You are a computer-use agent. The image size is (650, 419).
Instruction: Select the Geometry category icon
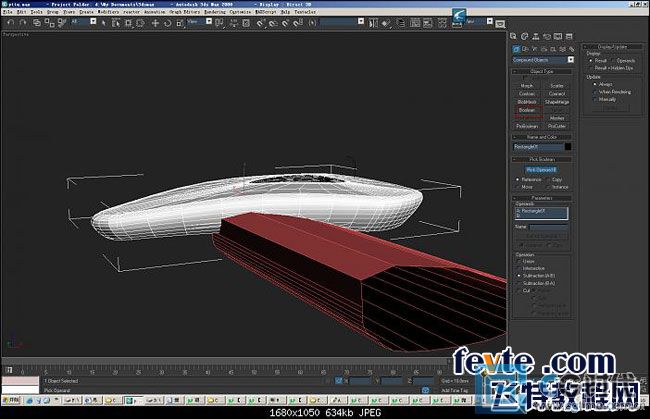517,49
